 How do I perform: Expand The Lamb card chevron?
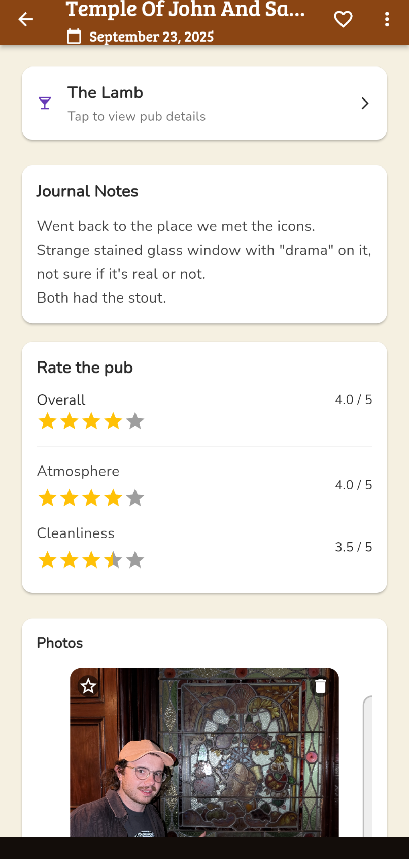tap(365, 104)
